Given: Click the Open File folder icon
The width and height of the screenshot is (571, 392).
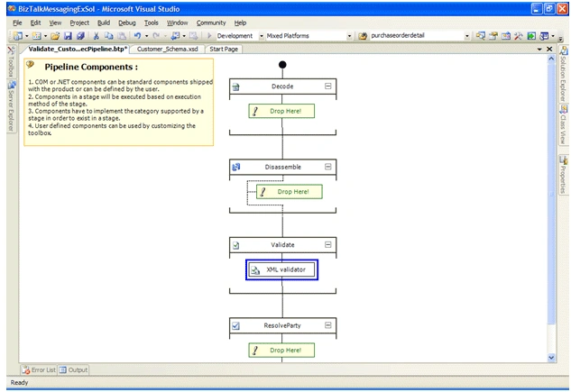Looking at the screenshot, I should tap(55, 36).
